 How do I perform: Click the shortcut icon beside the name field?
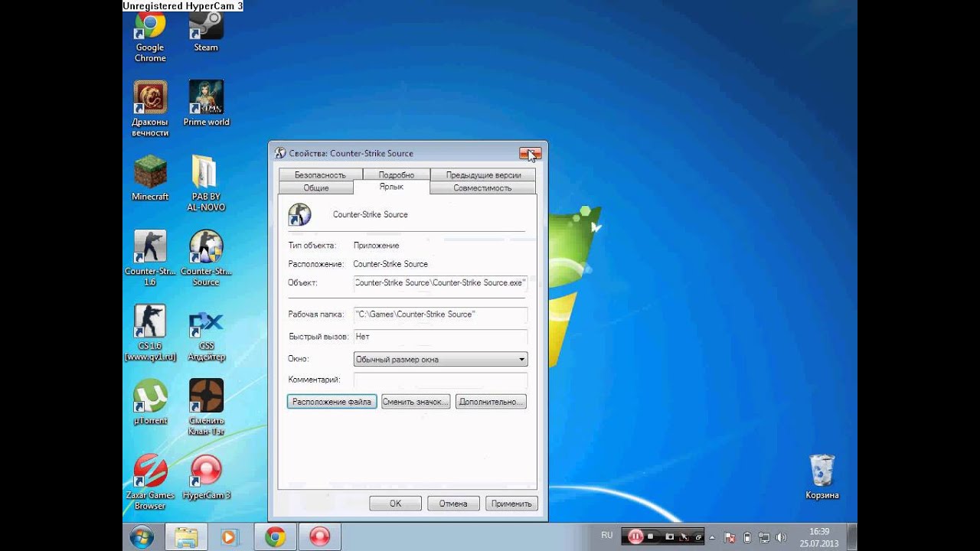[x=299, y=214]
